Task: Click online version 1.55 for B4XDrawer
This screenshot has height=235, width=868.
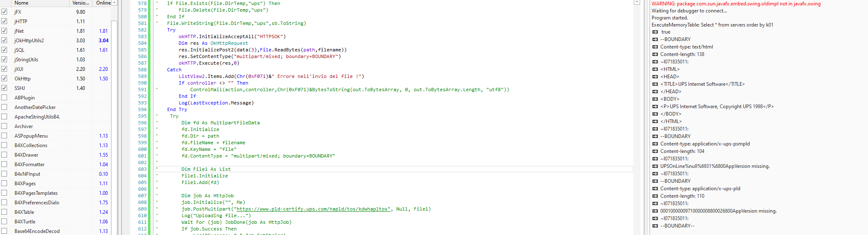Action: coord(103,155)
